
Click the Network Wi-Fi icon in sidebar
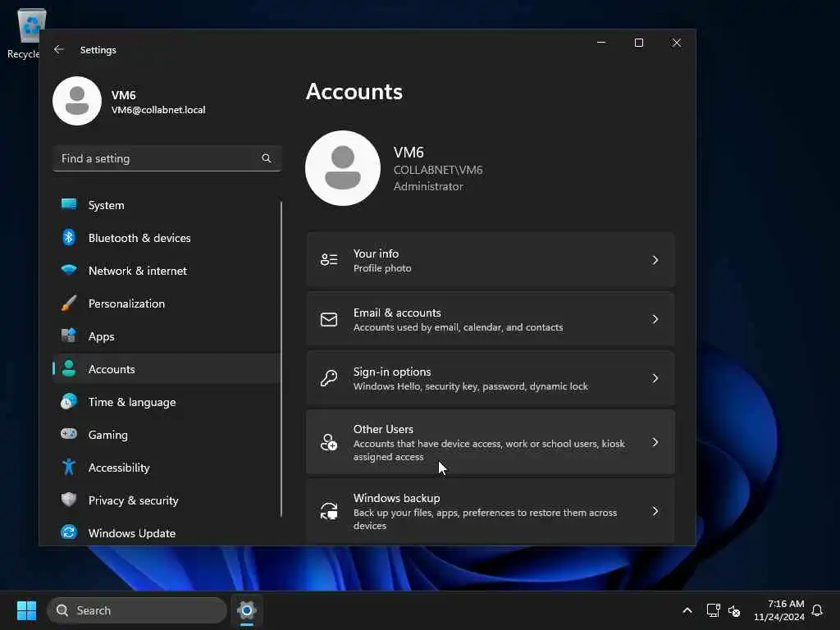pos(69,270)
